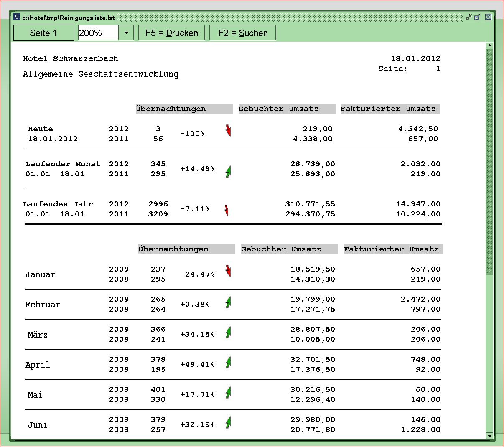Click the Laufendes Jahr label

click(58, 204)
